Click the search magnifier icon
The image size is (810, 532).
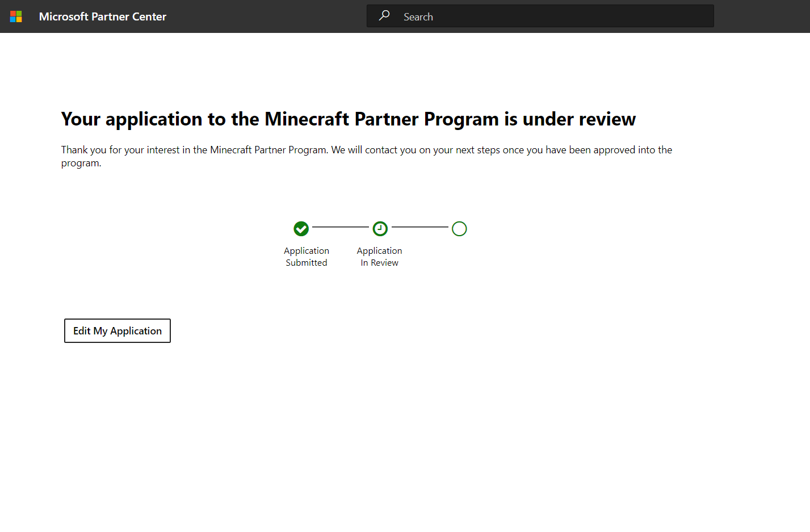click(384, 16)
